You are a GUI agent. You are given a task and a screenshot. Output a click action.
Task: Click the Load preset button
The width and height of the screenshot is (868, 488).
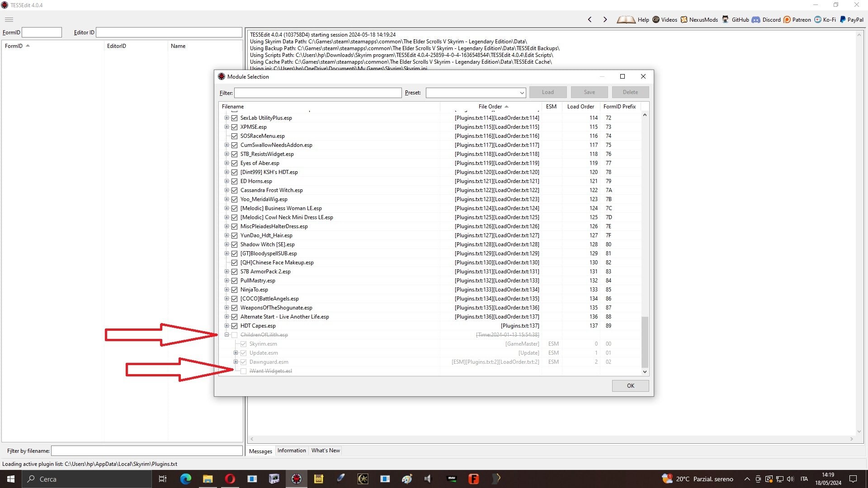547,92
